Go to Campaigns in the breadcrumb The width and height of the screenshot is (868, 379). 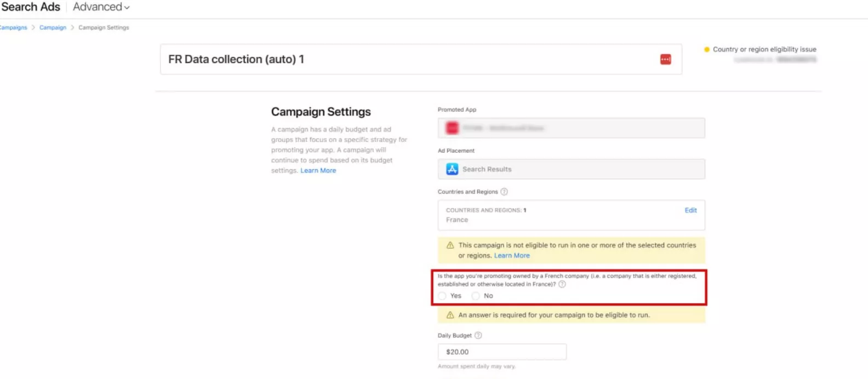pyautogui.click(x=13, y=27)
